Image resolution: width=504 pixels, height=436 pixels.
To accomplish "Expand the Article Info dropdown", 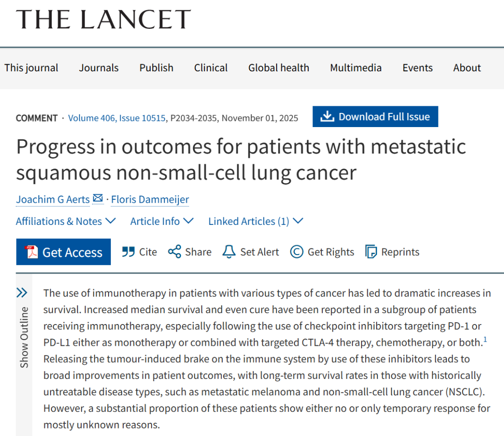I will click(x=162, y=221).
